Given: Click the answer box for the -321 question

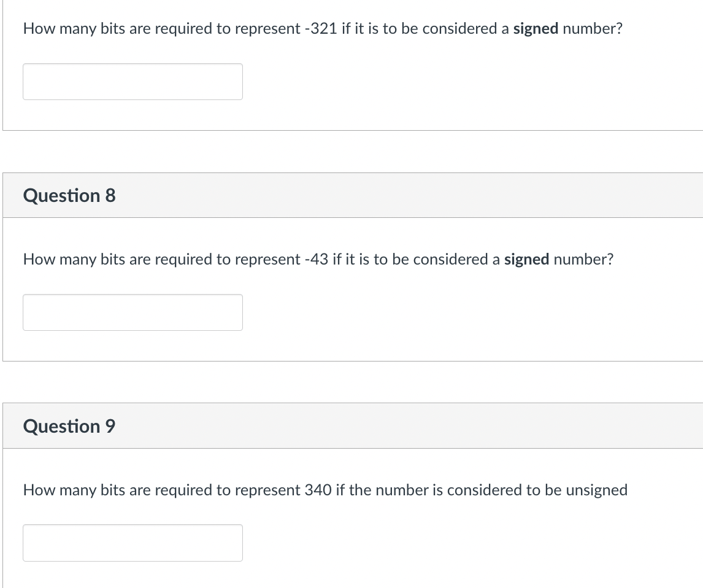Looking at the screenshot, I should pyautogui.click(x=133, y=82).
